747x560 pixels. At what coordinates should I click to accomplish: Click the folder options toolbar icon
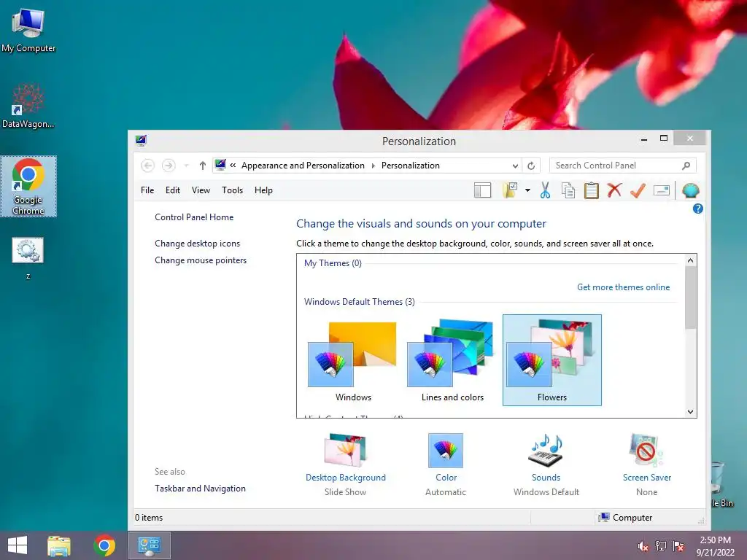(510, 190)
